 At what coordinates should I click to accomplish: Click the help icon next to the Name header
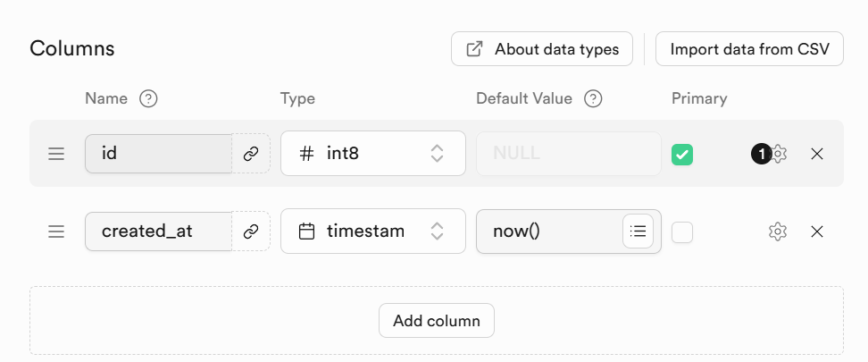(149, 98)
